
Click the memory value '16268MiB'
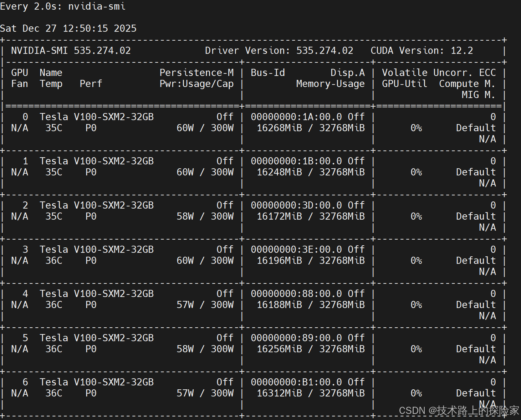pos(280,128)
